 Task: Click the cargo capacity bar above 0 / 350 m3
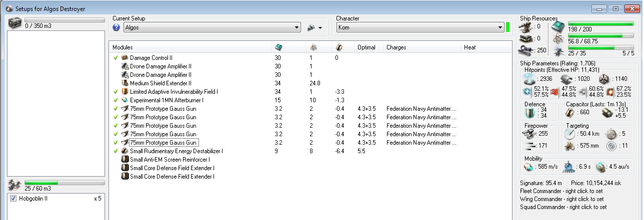coord(64,20)
